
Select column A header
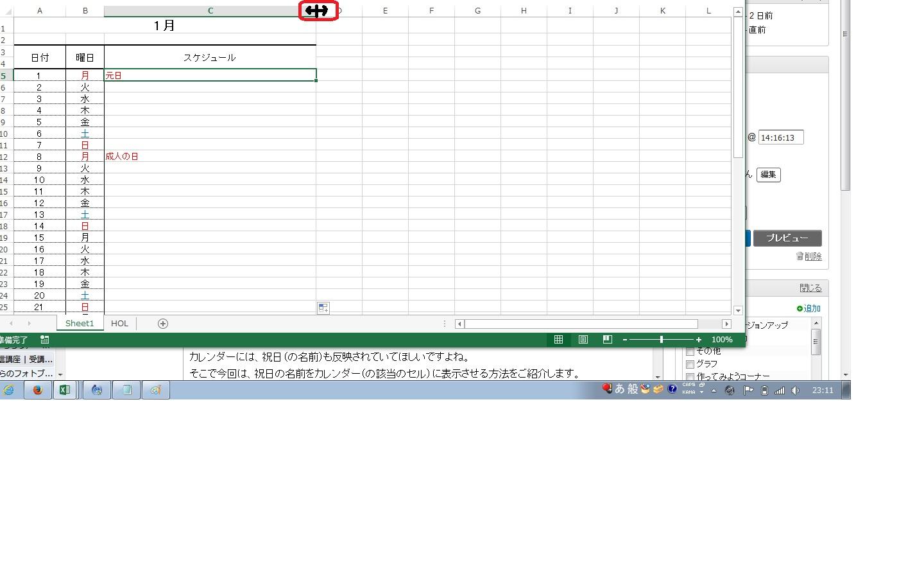pyautogui.click(x=40, y=11)
